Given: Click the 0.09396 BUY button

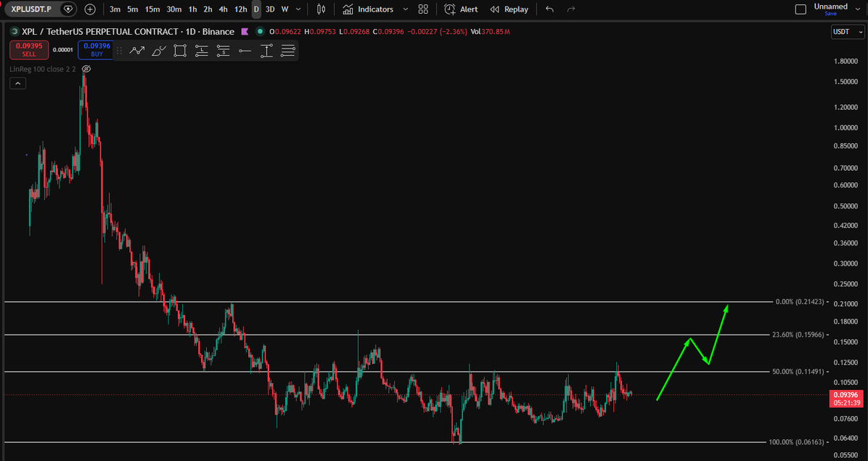Looking at the screenshot, I should [97, 50].
